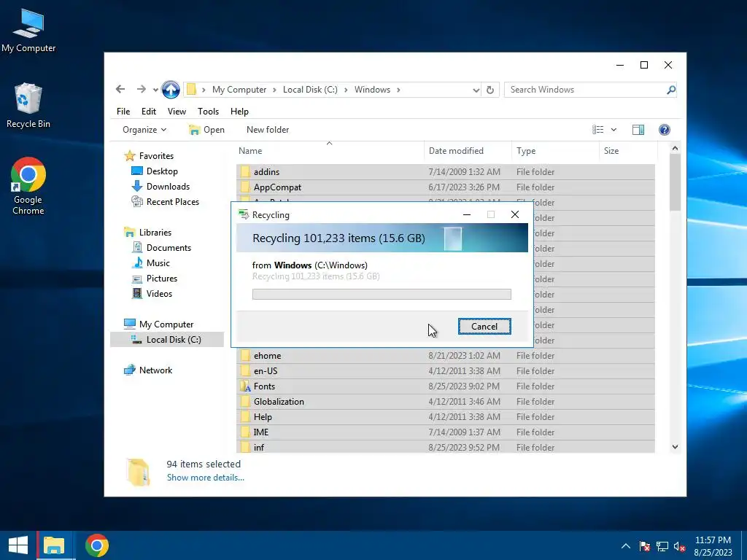Cancel the recycling operation
The height and width of the screenshot is (560, 747).
pyautogui.click(x=484, y=326)
